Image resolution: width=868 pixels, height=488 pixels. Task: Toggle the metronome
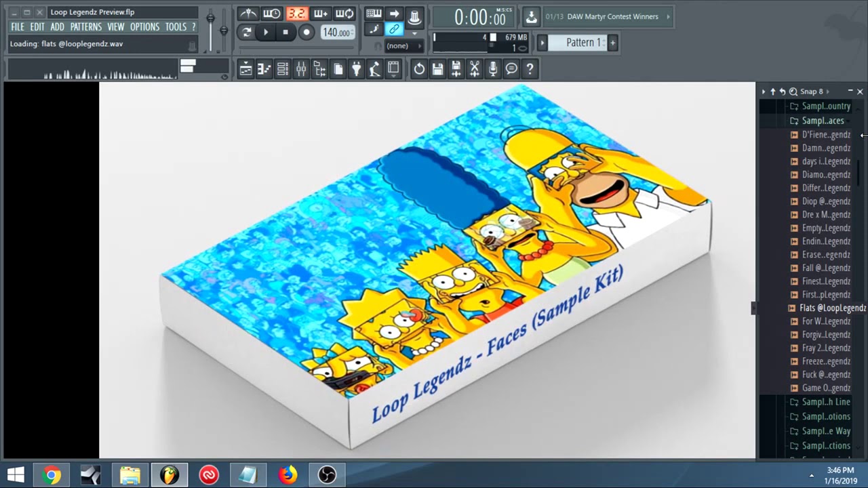point(248,14)
